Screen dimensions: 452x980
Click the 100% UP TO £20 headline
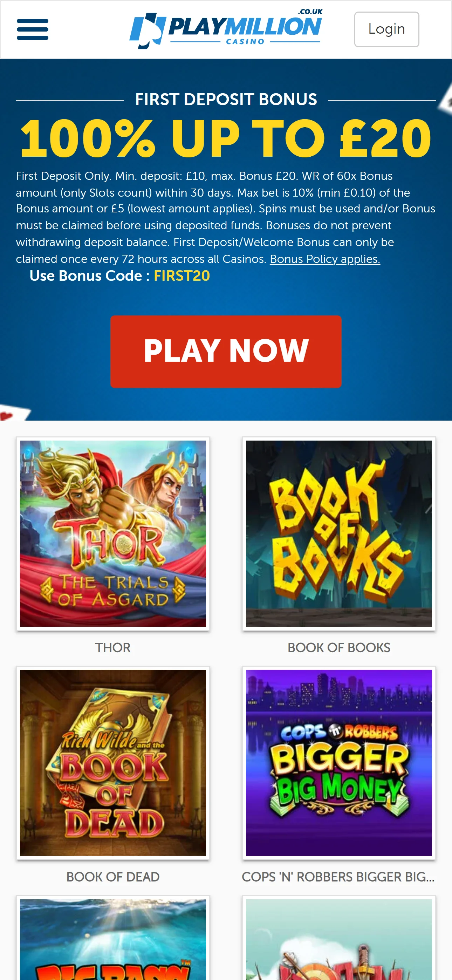pos(226,138)
